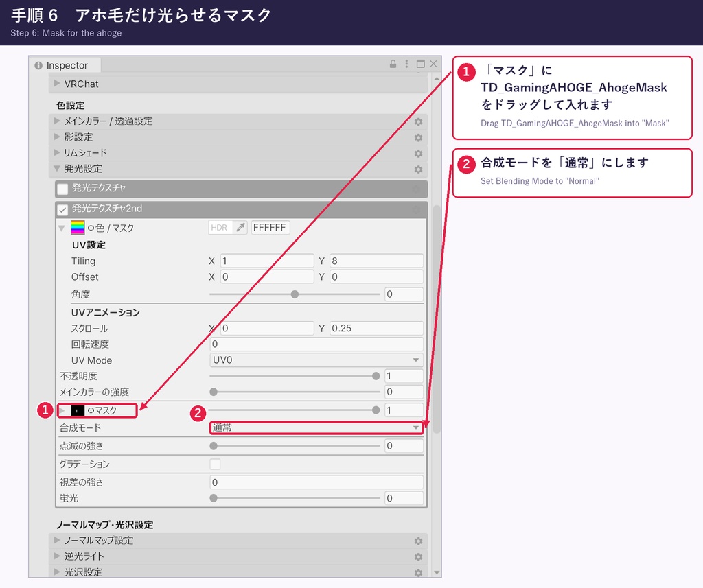Open gear settings for リムシェード
The height and width of the screenshot is (588, 703).
(x=418, y=154)
